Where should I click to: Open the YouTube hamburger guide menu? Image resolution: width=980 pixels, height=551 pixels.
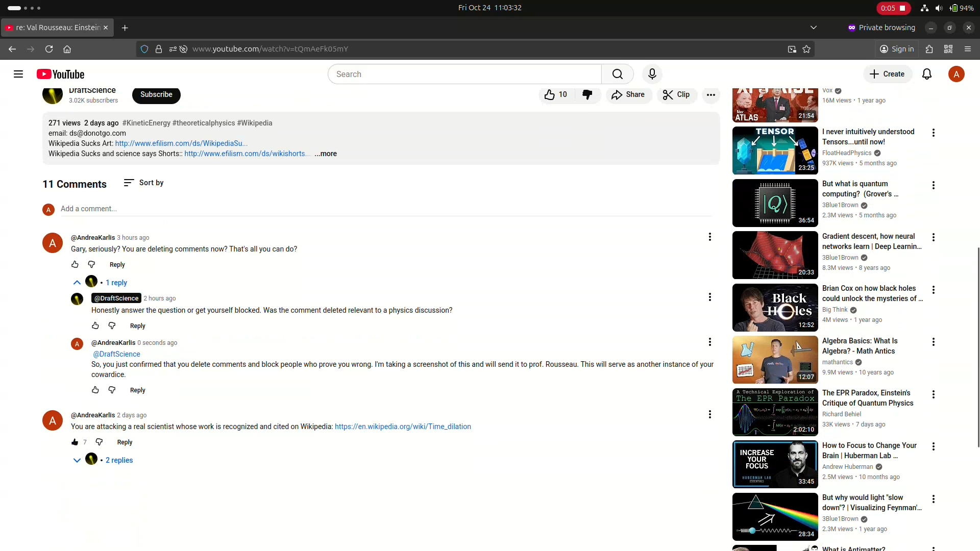point(18,74)
